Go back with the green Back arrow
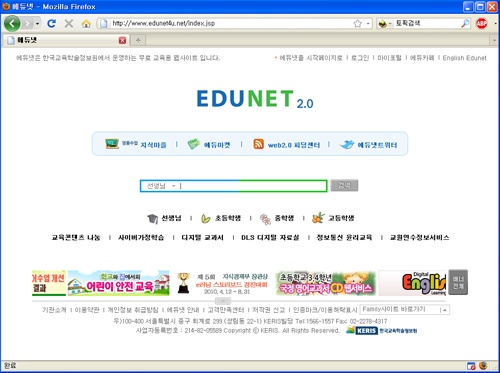 [x=12, y=23]
